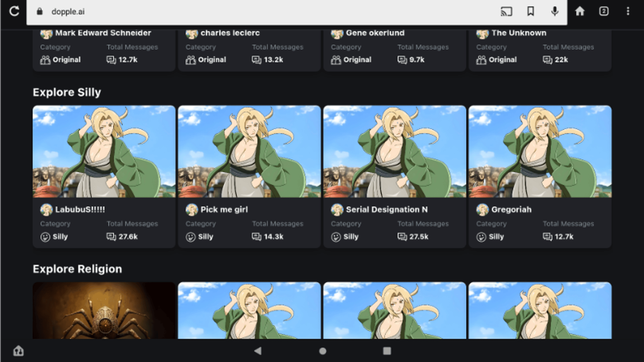This screenshot has width=644, height=362.
Task: Click the browser reload icon
Action: [x=14, y=11]
